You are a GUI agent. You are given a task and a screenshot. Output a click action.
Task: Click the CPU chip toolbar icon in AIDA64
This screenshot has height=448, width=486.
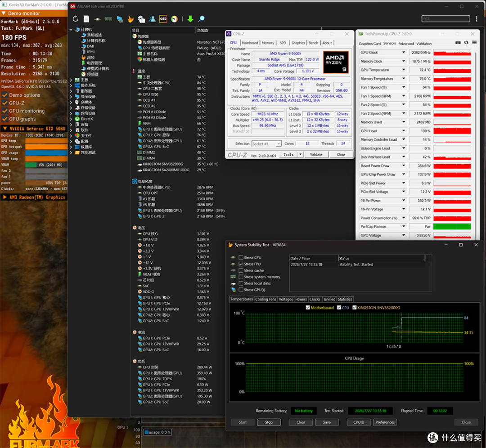tap(97, 19)
